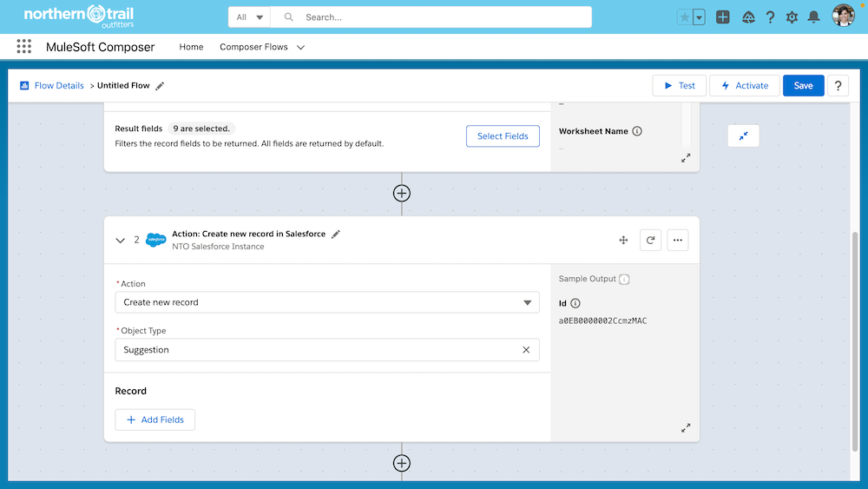Select the sample Id value a0EB0000002CcmzMAC

(602, 321)
